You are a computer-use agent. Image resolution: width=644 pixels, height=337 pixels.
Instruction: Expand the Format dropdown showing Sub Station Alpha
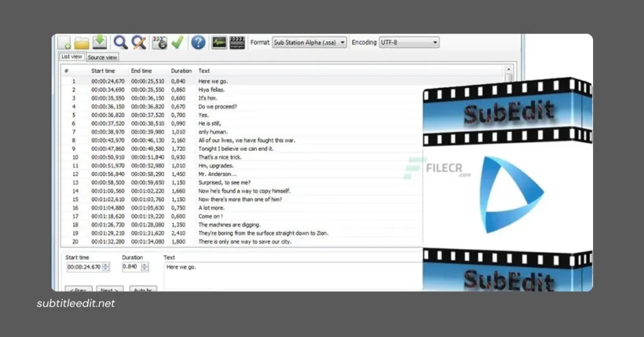[x=309, y=42]
